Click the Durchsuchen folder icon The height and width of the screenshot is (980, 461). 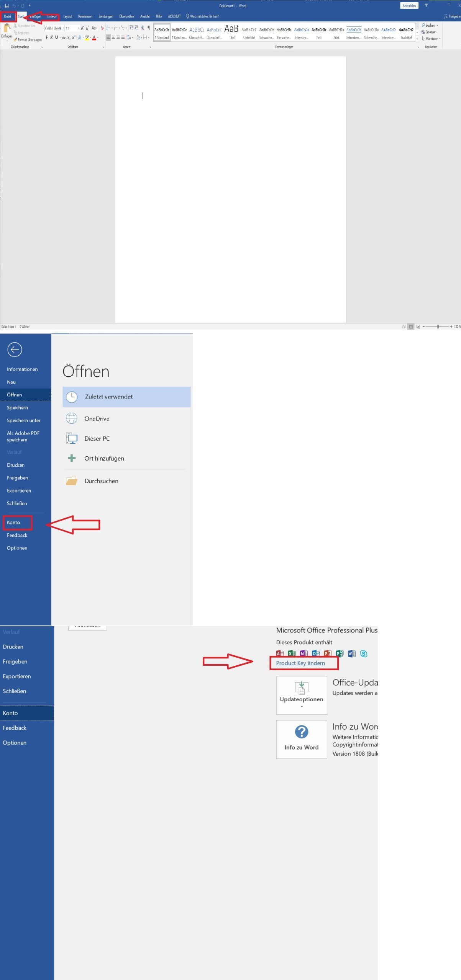[x=72, y=481]
